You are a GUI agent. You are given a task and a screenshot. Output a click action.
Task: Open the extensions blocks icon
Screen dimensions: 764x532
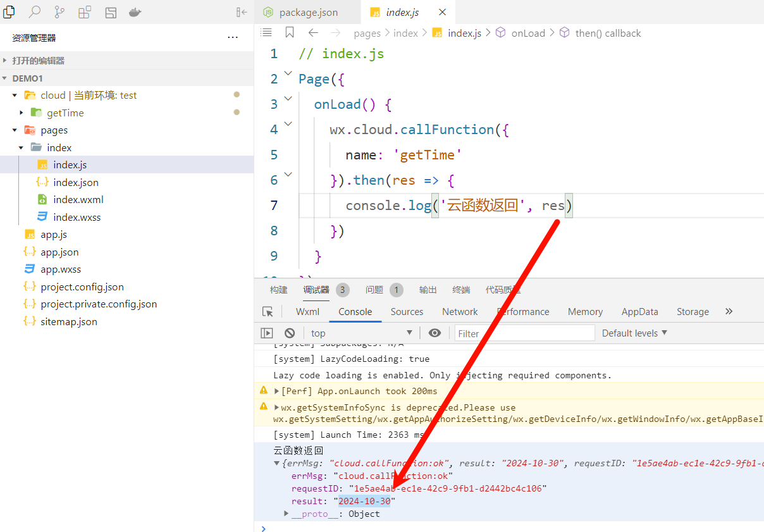[85, 12]
